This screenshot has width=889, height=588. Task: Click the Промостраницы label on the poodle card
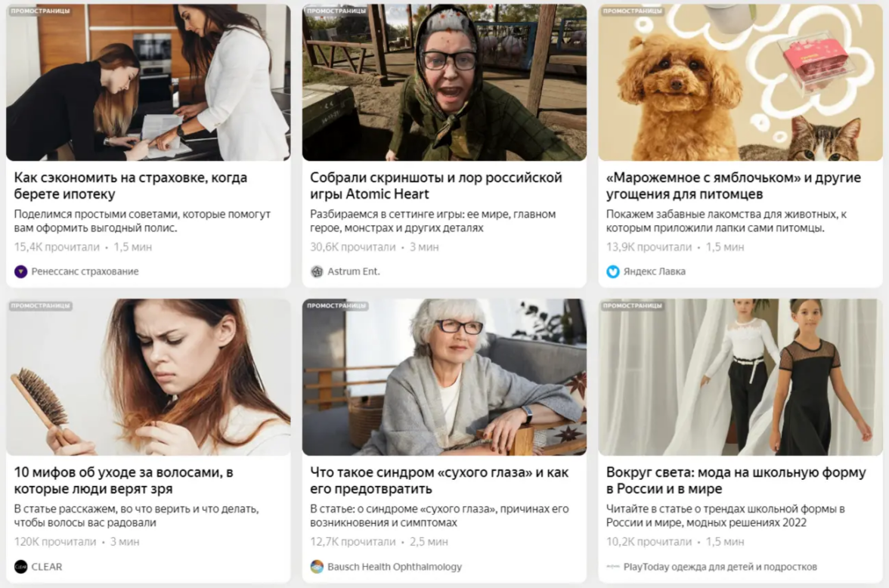(632, 11)
